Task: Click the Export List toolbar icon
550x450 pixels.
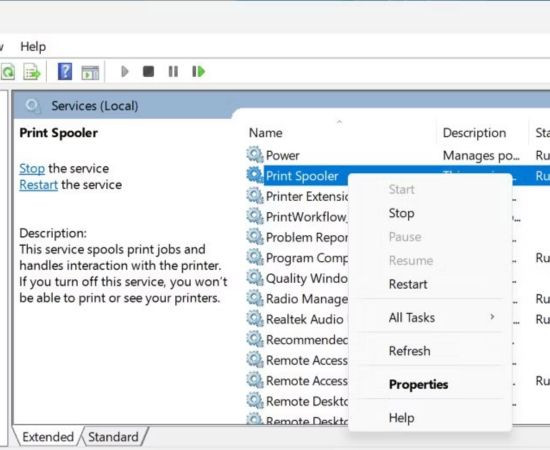Action: [x=32, y=72]
